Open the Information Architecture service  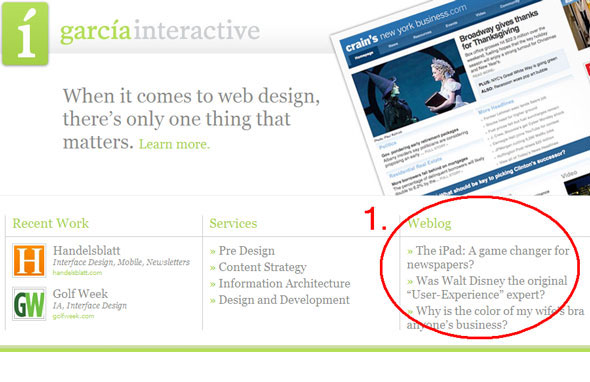point(284,283)
